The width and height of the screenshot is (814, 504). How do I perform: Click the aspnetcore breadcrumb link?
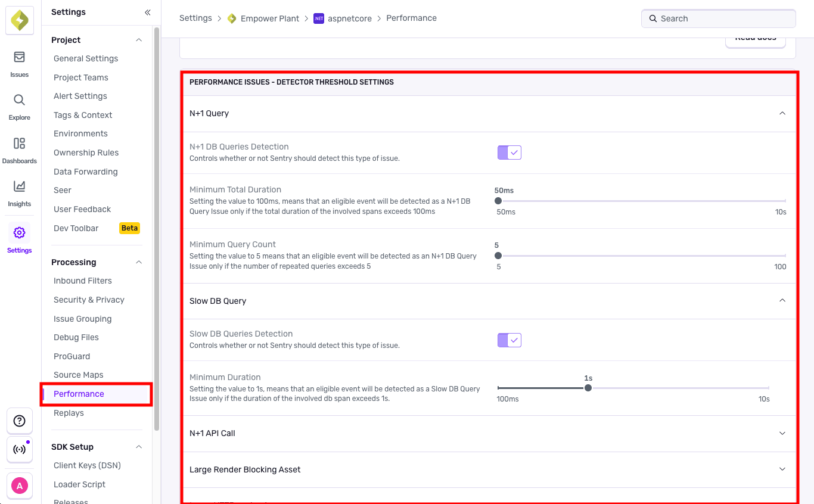350,18
